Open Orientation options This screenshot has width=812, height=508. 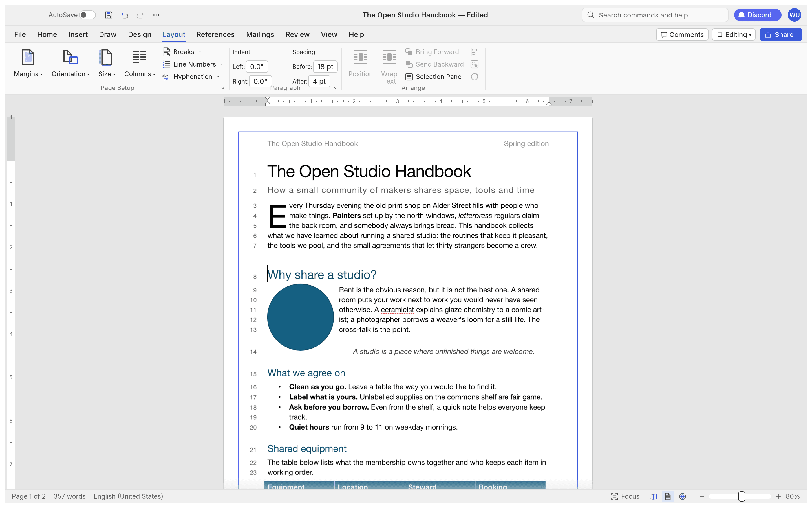tap(70, 63)
